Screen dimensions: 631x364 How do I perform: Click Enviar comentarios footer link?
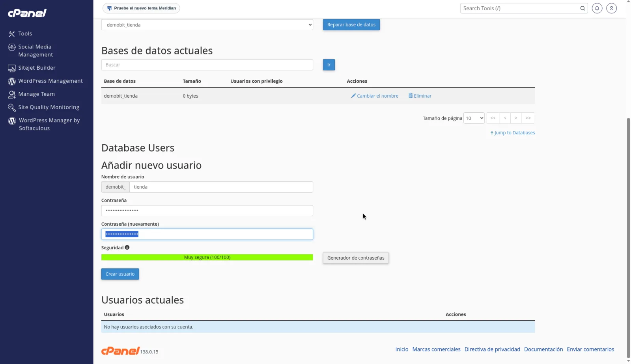pyautogui.click(x=590, y=349)
